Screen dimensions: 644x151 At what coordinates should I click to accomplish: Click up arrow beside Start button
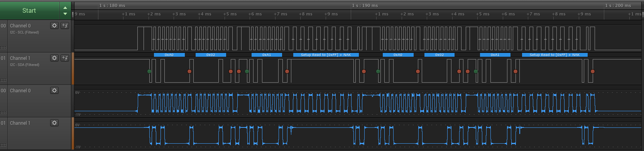tap(65, 7)
